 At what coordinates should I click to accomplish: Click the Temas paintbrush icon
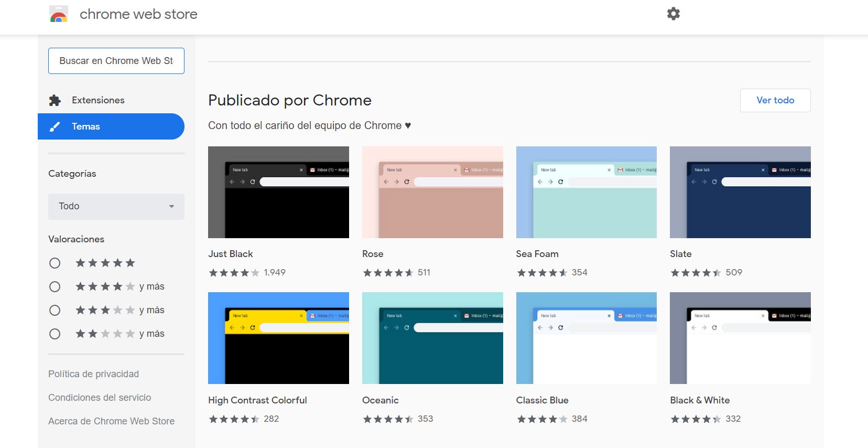55,126
